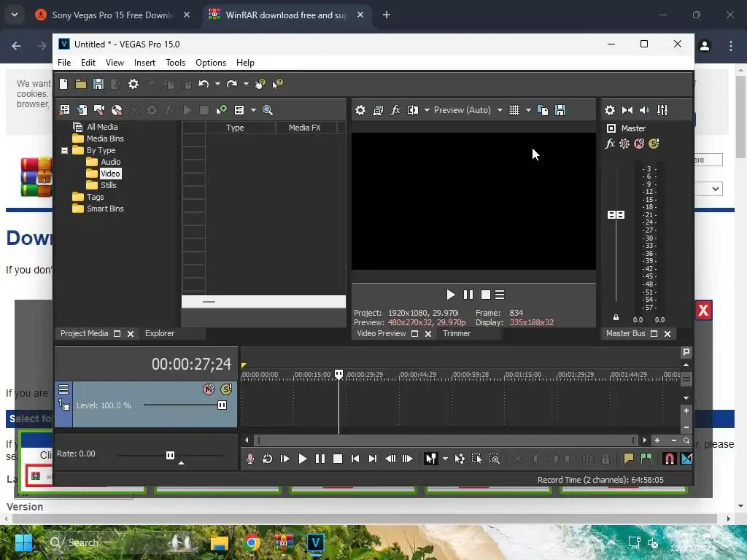The height and width of the screenshot is (560, 747).
Task: Click the Downmix Output icon in Master Bus
Action: 627,110
